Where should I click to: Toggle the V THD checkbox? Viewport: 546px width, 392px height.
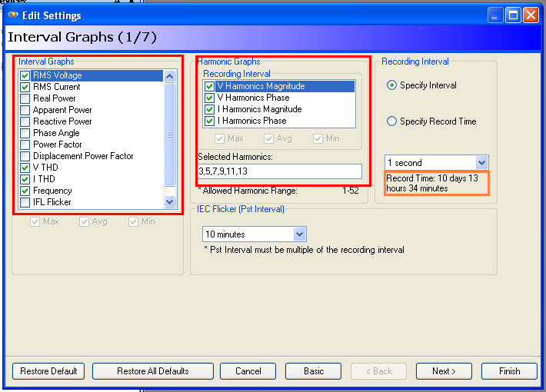tap(25, 168)
